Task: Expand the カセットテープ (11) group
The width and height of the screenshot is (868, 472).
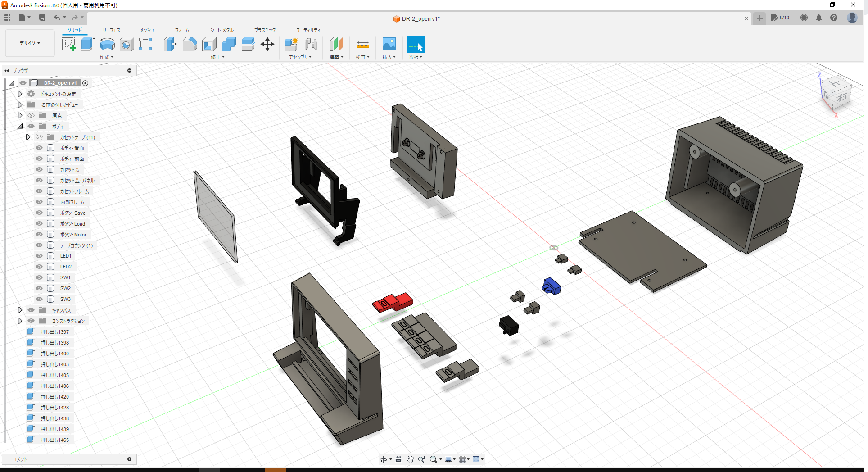Action: 28,137
